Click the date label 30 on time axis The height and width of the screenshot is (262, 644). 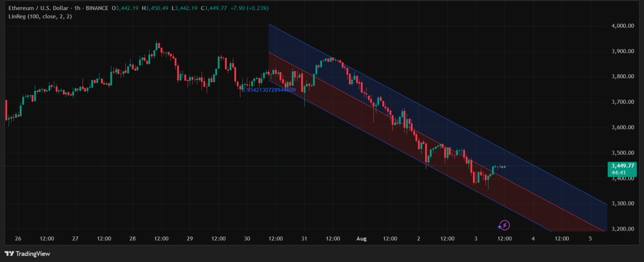[247, 239]
